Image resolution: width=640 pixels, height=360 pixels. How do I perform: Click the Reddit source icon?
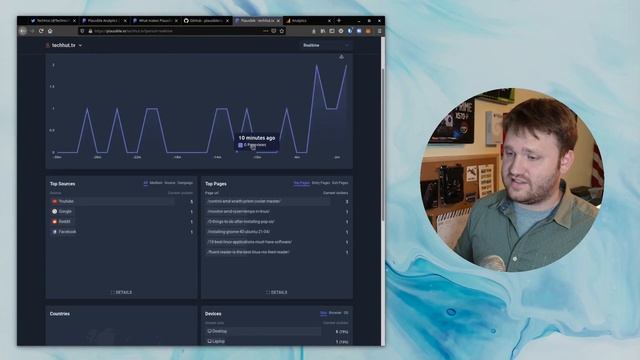(x=54, y=222)
